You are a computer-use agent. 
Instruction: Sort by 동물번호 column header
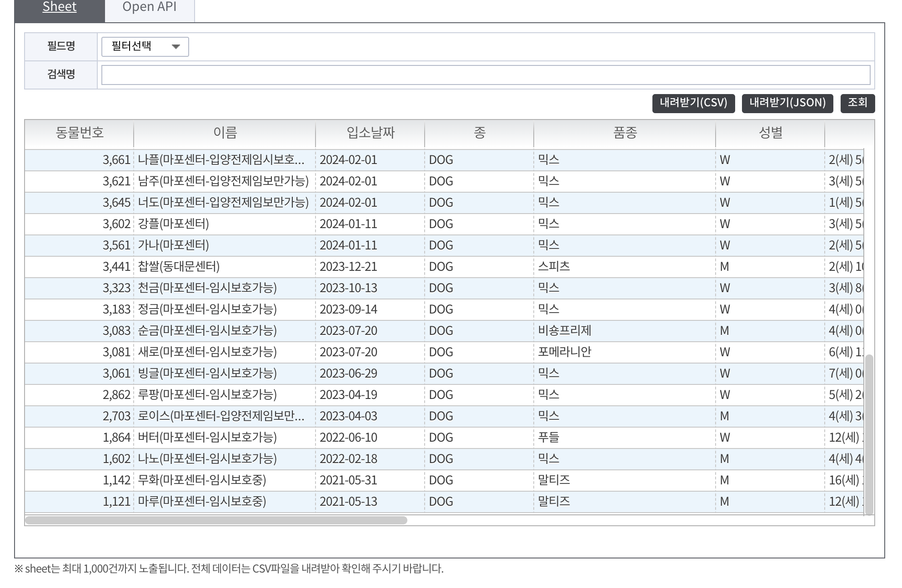[x=79, y=133]
